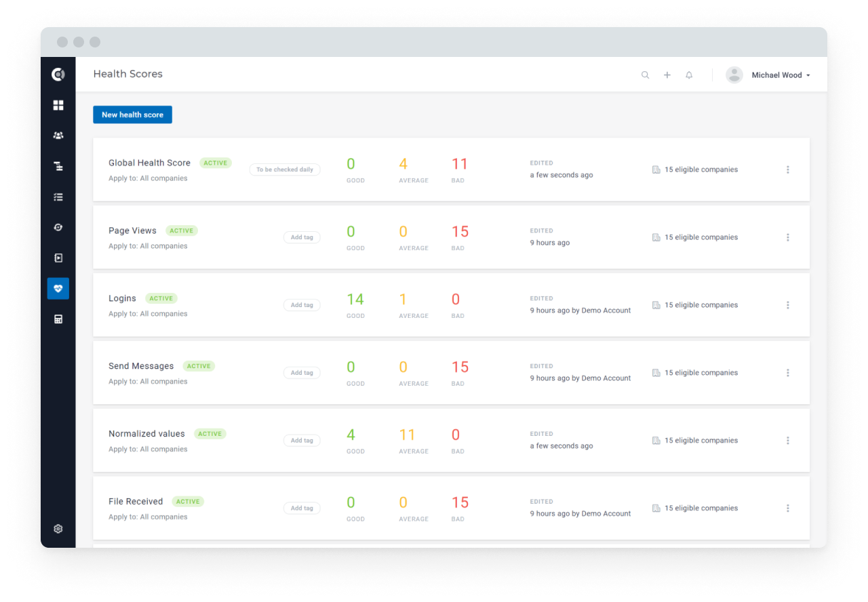Toggle the ACTIVE badge on Logins
868x602 pixels.
tap(161, 298)
